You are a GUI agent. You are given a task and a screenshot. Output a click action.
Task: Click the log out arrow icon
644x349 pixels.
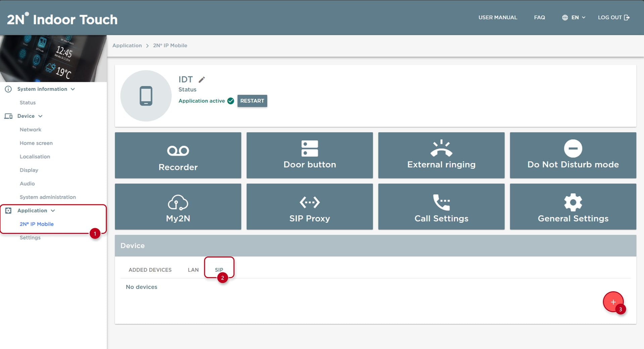click(627, 17)
